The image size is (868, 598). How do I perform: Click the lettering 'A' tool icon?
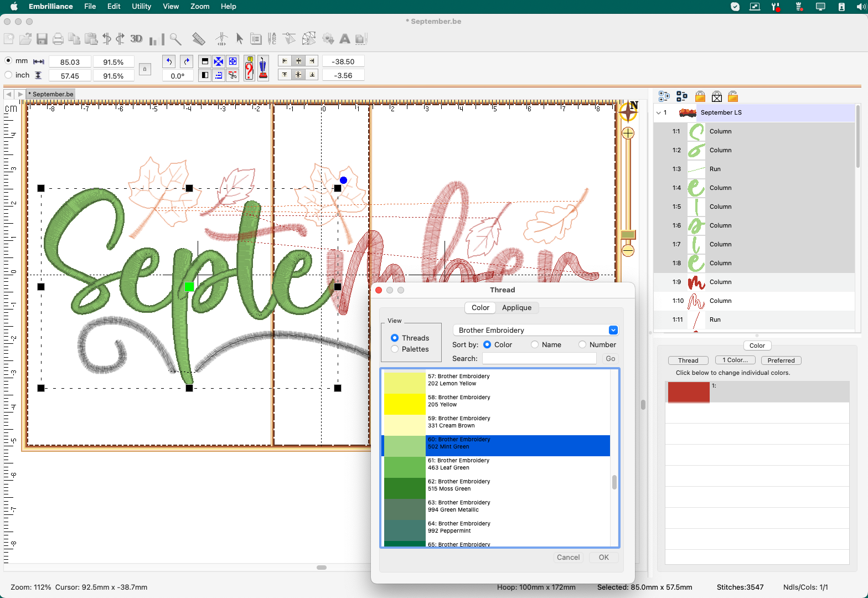(x=344, y=39)
